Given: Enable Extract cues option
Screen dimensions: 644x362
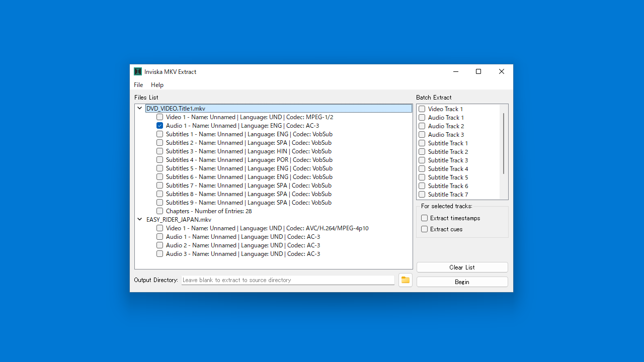Looking at the screenshot, I should (x=424, y=229).
